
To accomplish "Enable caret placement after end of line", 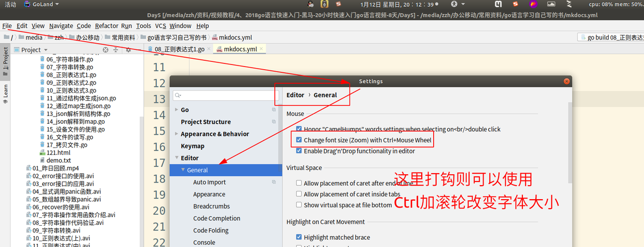I will [299, 183].
